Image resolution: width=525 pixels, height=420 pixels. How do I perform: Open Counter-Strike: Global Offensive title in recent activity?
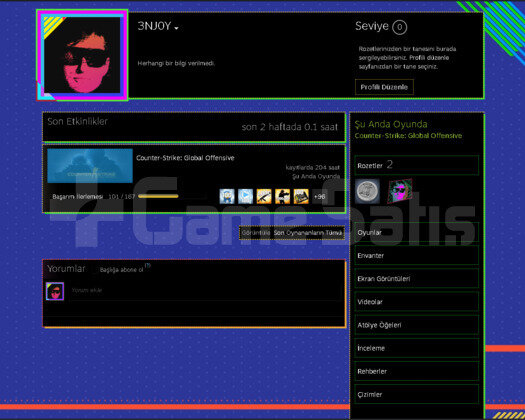point(185,158)
